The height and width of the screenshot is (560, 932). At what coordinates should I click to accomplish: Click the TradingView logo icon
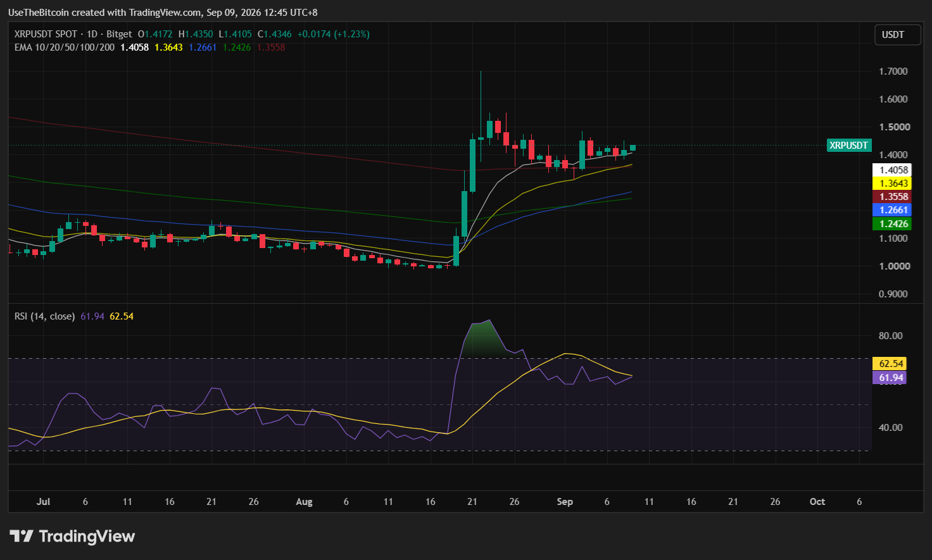pos(22,537)
